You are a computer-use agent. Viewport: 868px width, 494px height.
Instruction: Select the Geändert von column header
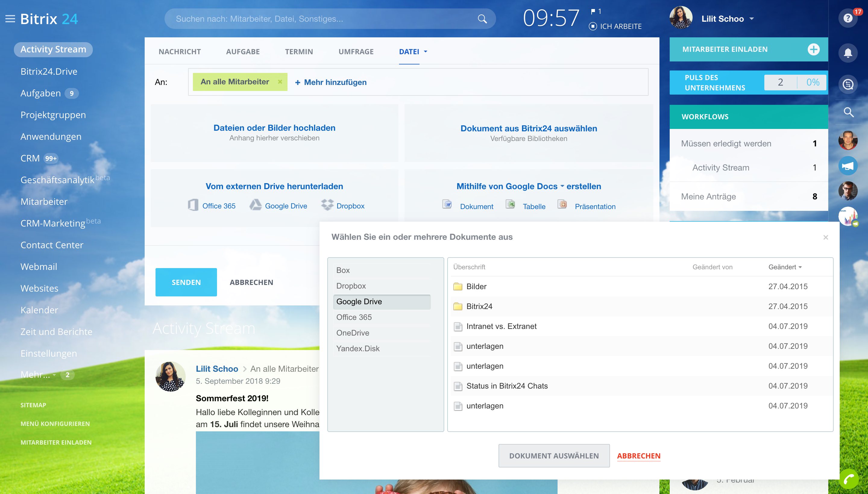pyautogui.click(x=712, y=267)
